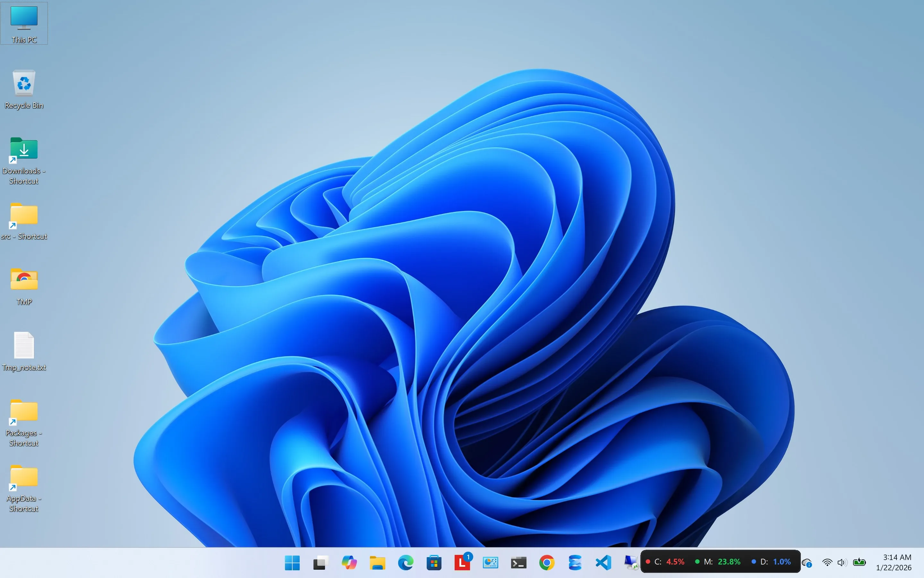Open File Explorer from the taskbar
The image size is (924, 578).
point(377,562)
